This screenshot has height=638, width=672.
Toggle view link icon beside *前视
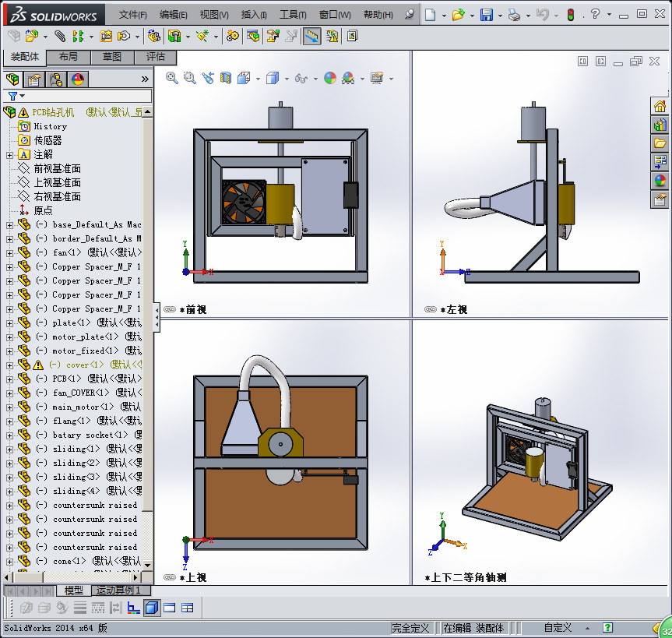170,309
